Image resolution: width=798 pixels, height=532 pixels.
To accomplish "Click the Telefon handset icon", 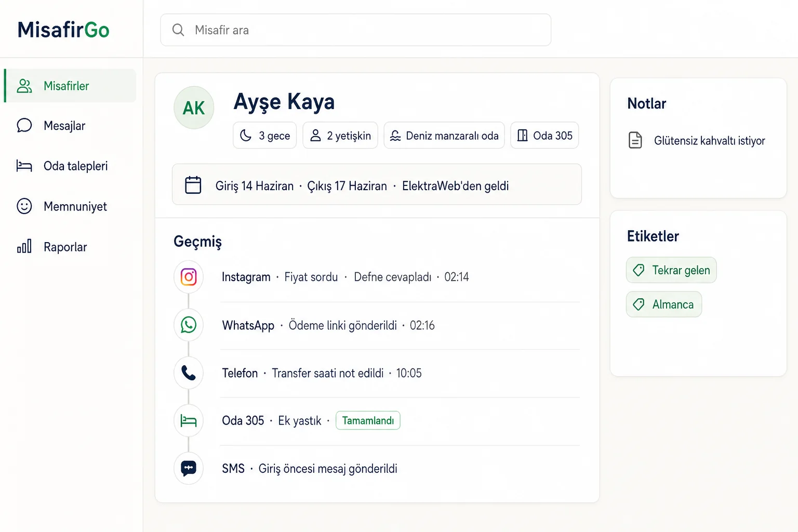I will (189, 373).
